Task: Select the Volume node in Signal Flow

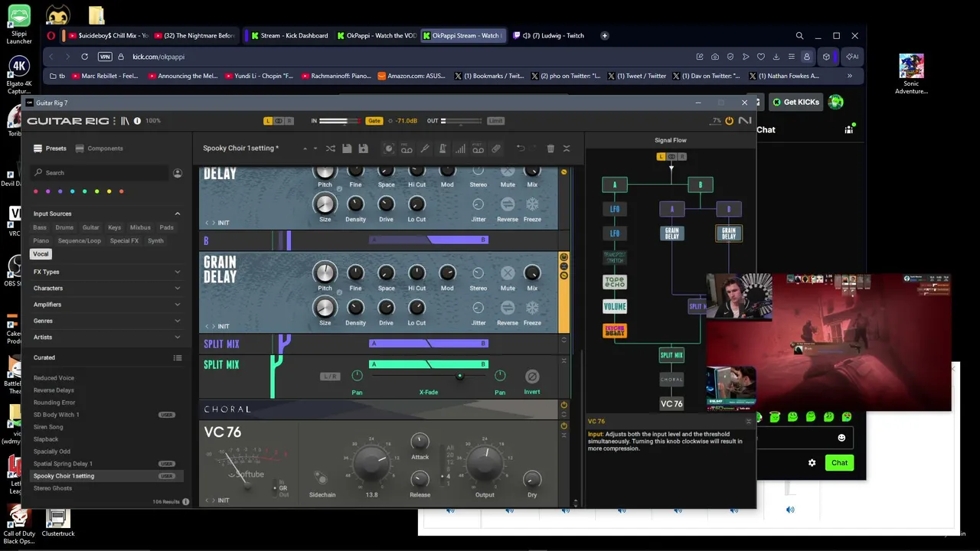Action: tap(615, 307)
